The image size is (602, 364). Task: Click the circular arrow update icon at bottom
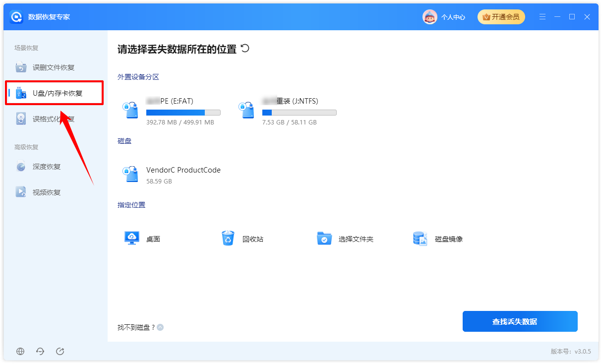coord(60,351)
